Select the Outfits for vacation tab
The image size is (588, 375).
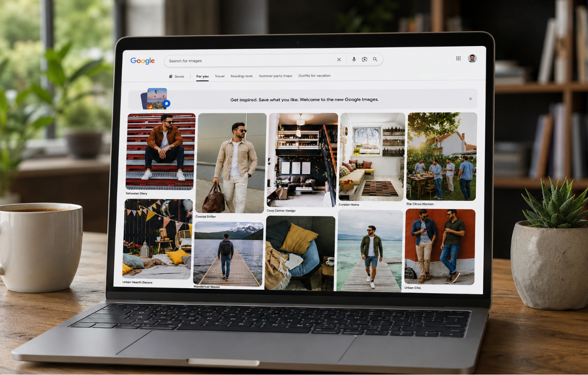tap(315, 75)
